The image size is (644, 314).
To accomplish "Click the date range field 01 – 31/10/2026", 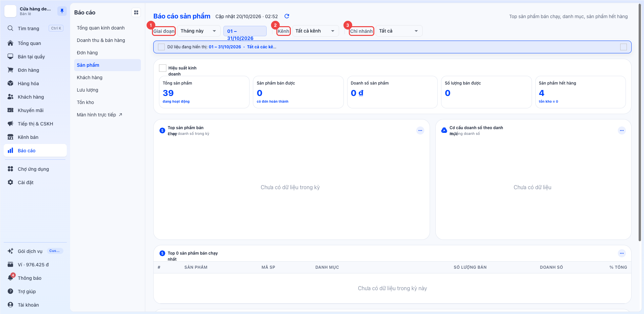I will pos(245,31).
